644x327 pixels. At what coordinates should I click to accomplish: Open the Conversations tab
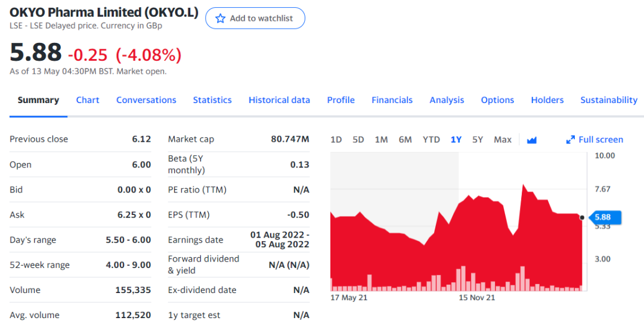click(x=146, y=100)
